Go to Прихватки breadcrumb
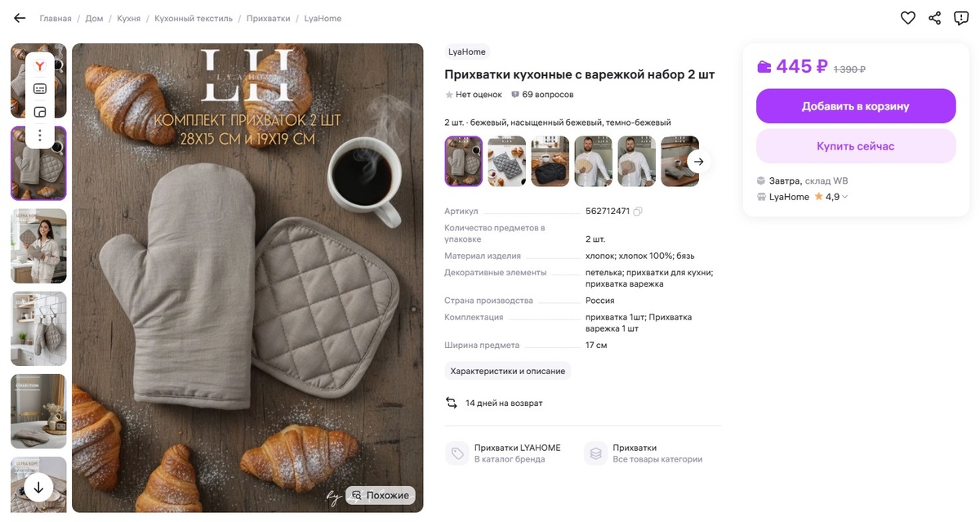Image resolution: width=980 pixels, height=522 pixels. (269, 18)
